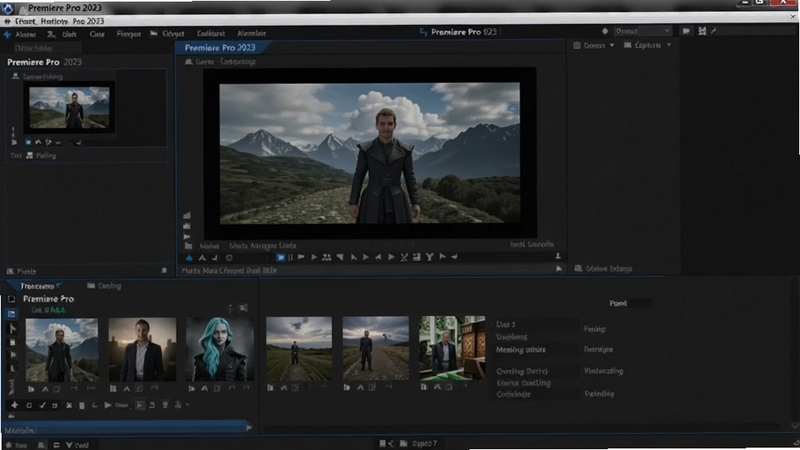800x450 pixels.
Task: Click the chat bubble icon in top-right toolbar
Action: click(x=686, y=31)
